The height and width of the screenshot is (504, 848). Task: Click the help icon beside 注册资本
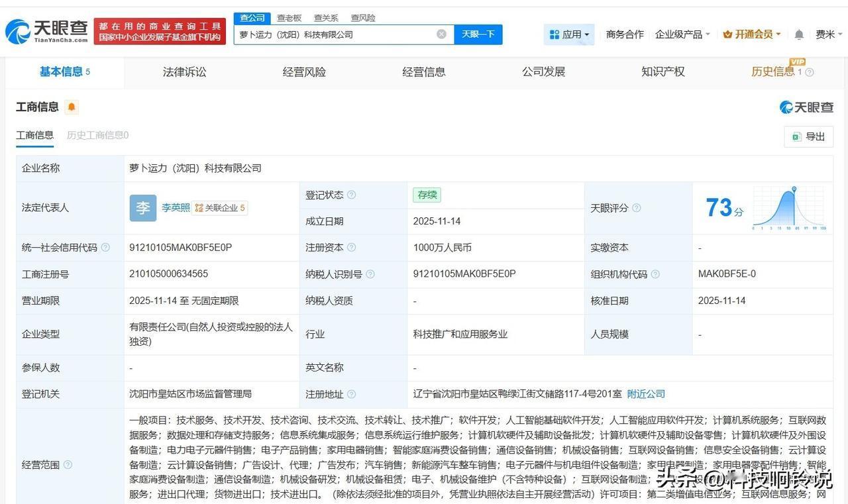pyautogui.click(x=352, y=247)
